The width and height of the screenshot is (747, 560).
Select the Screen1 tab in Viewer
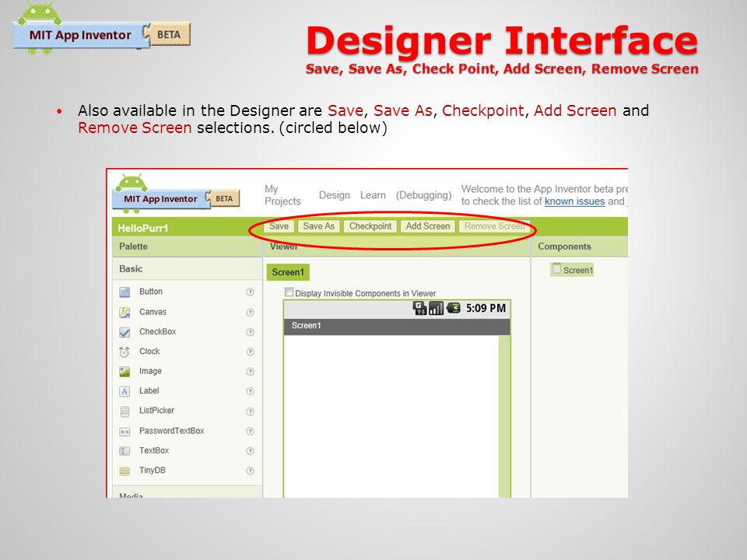288,272
